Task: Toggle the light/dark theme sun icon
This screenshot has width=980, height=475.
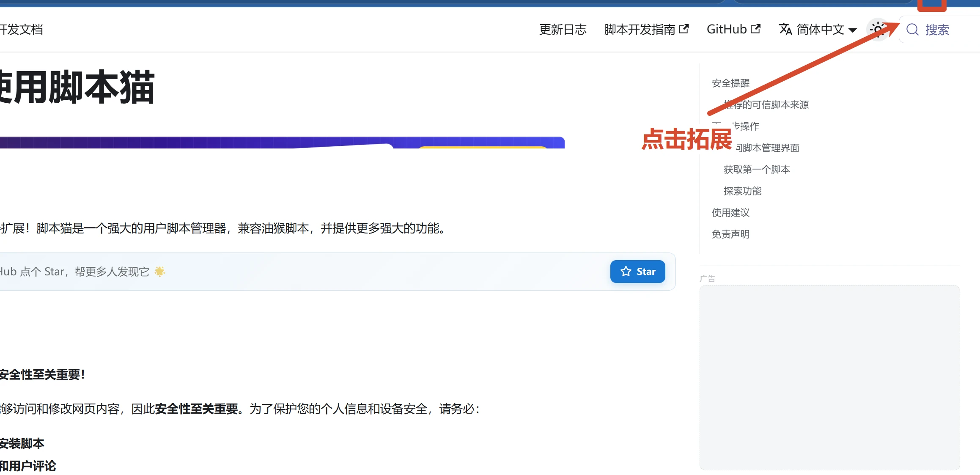Action: click(x=878, y=30)
